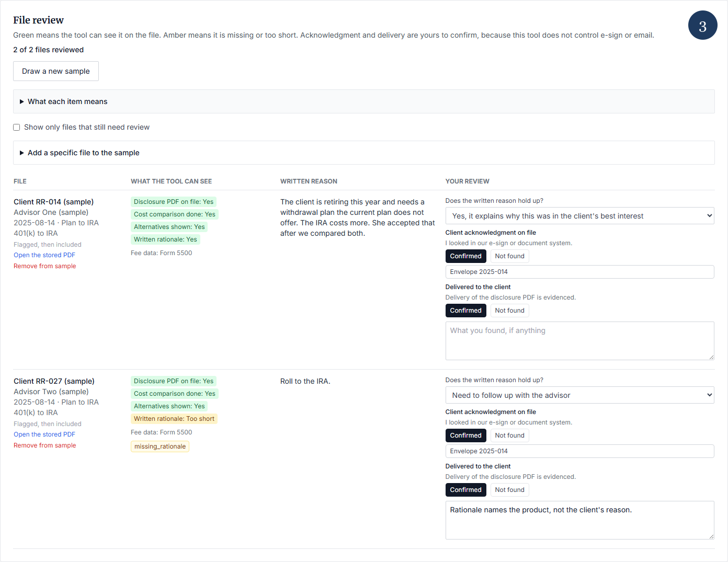This screenshot has width=728, height=562.
Task: Click the 'Written rationale: Too short' badge
Action: (174, 419)
